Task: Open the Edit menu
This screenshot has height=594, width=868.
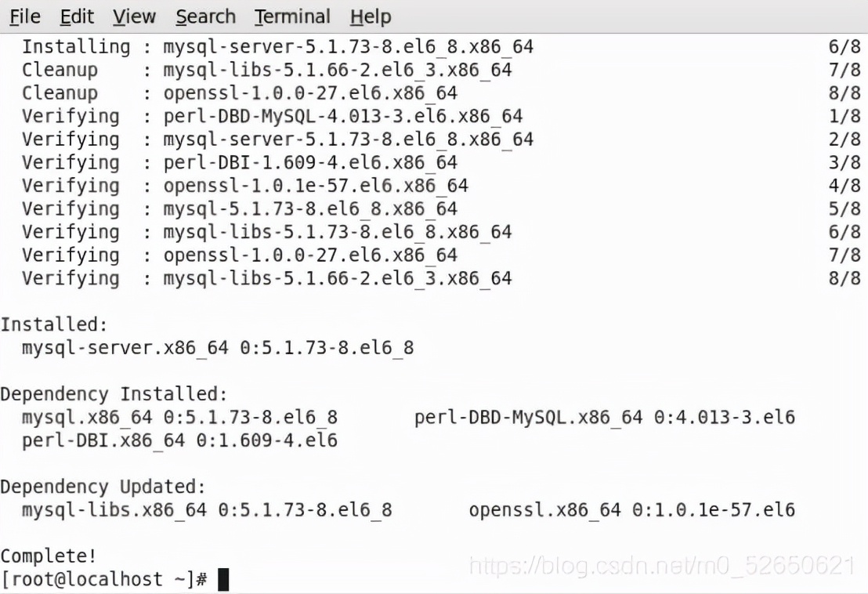Action: coord(77,16)
